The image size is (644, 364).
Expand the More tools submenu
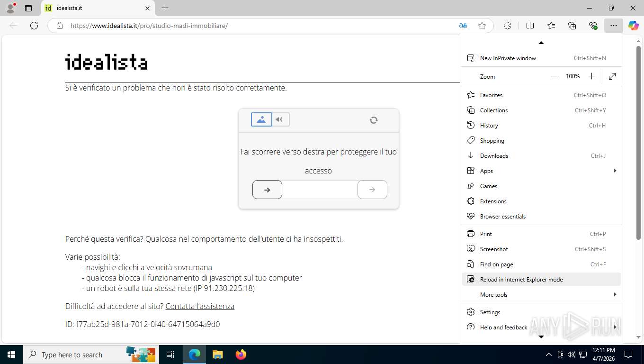click(x=541, y=295)
